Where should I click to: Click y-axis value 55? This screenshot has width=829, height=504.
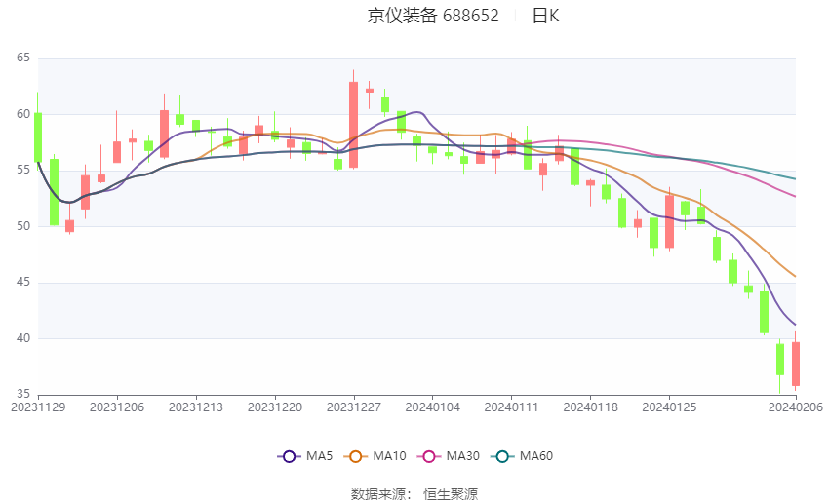click(23, 171)
